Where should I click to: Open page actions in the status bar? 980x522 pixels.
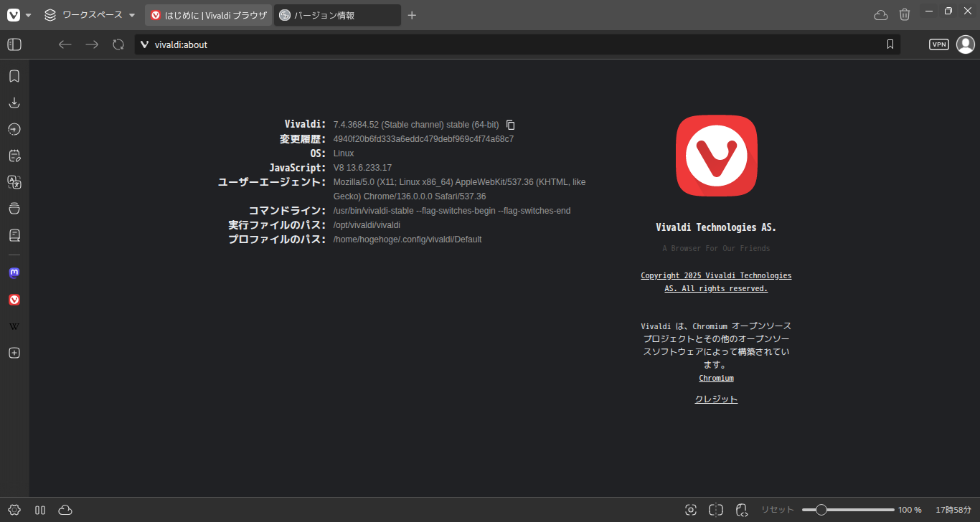tap(742, 510)
